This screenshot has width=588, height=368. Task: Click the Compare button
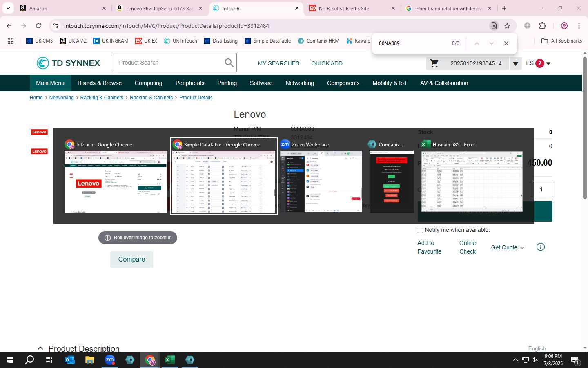[131, 260]
